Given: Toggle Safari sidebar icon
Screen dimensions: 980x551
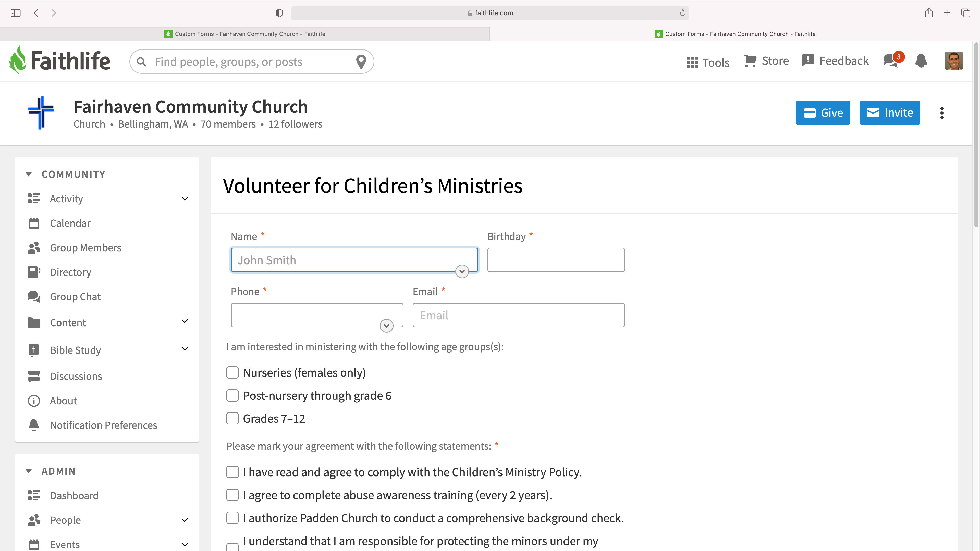Looking at the screenshot, I should (x=16, y=13).
